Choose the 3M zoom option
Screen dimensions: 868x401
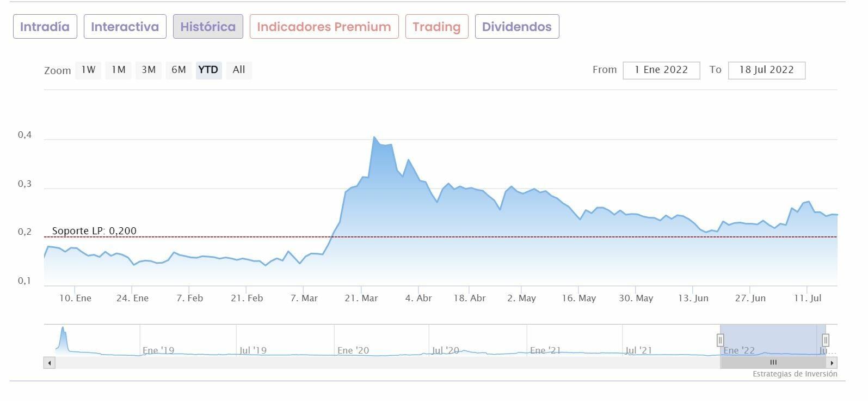point(148,70)
